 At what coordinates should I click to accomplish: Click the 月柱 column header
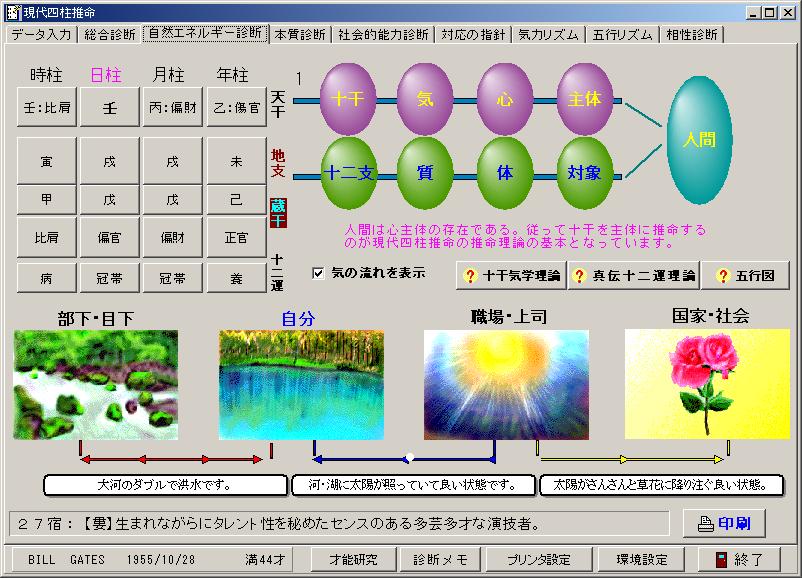tap(168, 75)
